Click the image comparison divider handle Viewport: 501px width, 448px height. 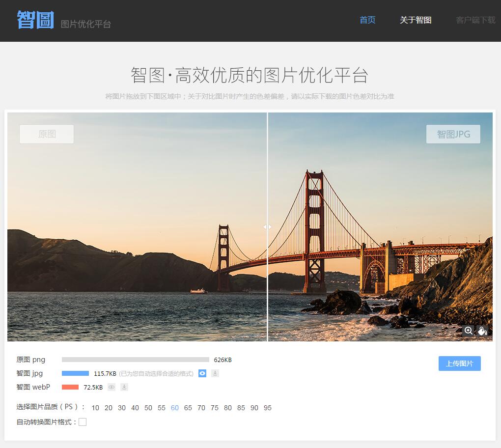267,227
